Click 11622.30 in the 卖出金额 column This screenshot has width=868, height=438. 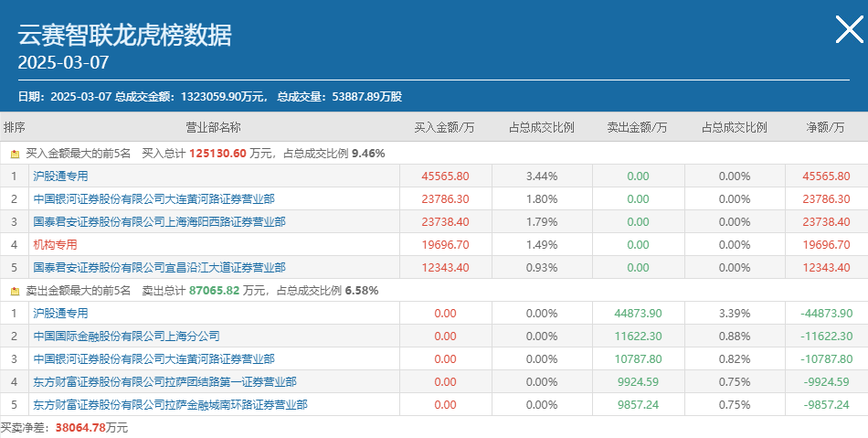coord(639,337)
